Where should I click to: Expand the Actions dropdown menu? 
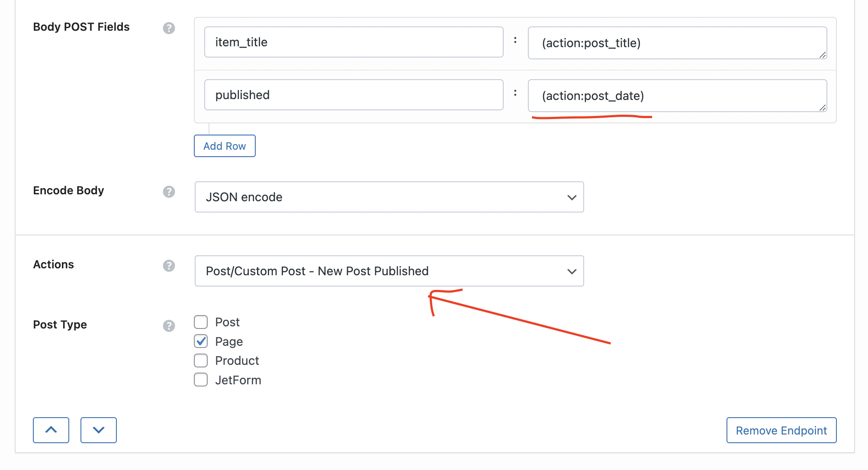(x=572, y=271)
